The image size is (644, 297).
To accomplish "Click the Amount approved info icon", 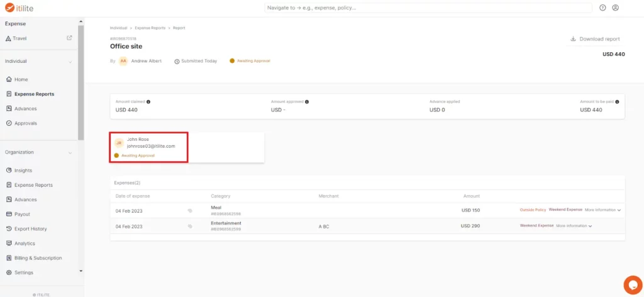I will [x=307, y=101].
